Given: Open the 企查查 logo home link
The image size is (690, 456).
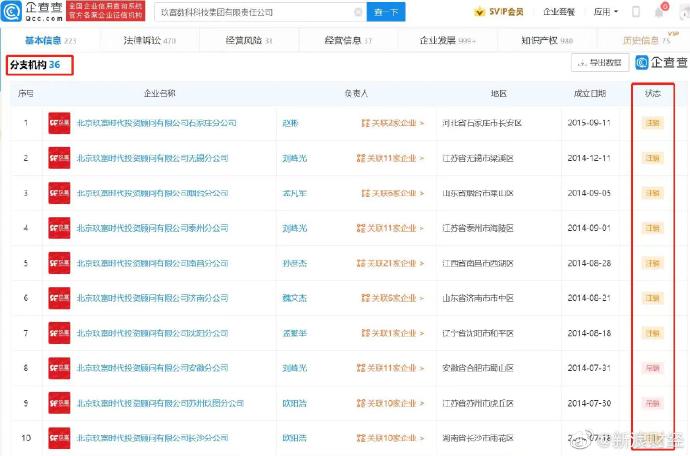Looking at the screenshot, I should pyautogui.click(x=32, y=11).
